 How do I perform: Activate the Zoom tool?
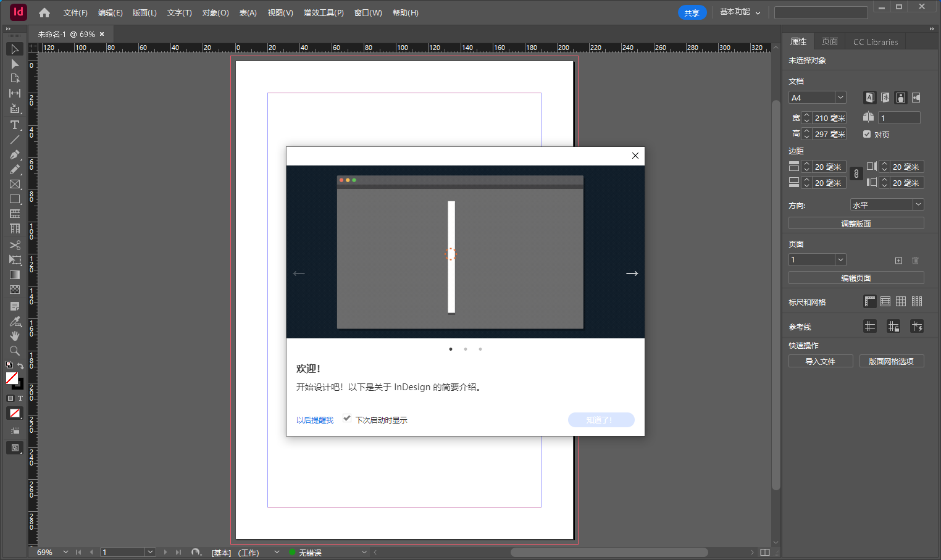(15, 351)
